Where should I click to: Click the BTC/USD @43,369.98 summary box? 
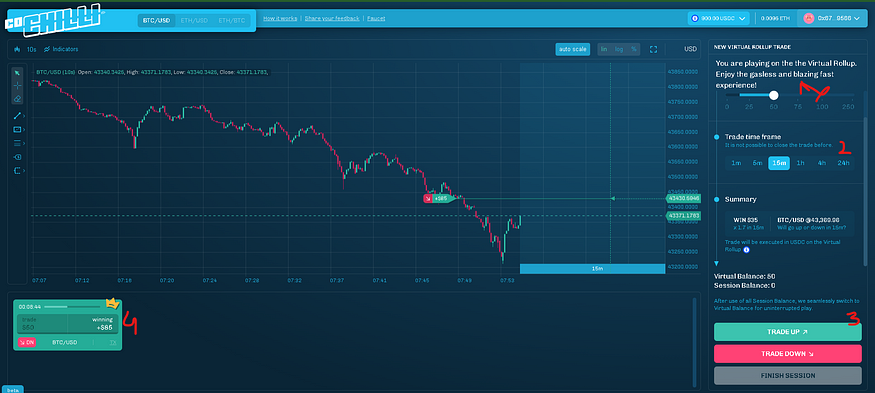(x=811, y=223)
